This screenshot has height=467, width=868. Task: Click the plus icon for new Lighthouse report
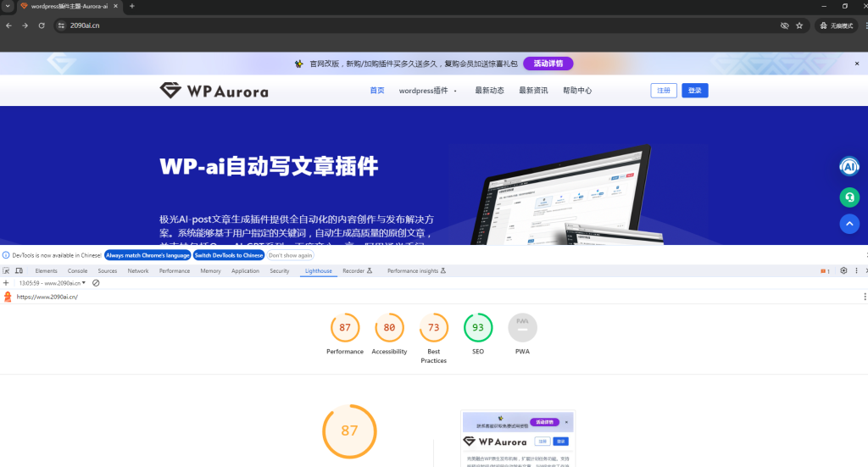6,283
